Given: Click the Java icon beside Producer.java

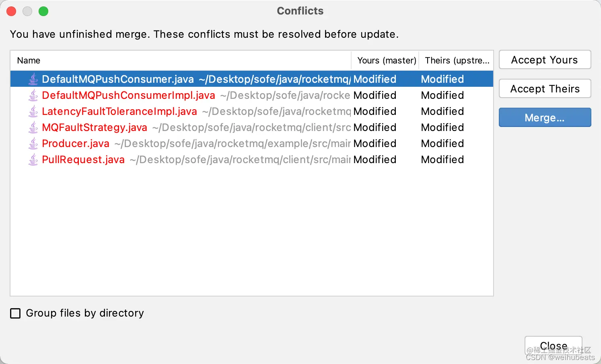Looking at the screenshot, I should coord(33,143).
